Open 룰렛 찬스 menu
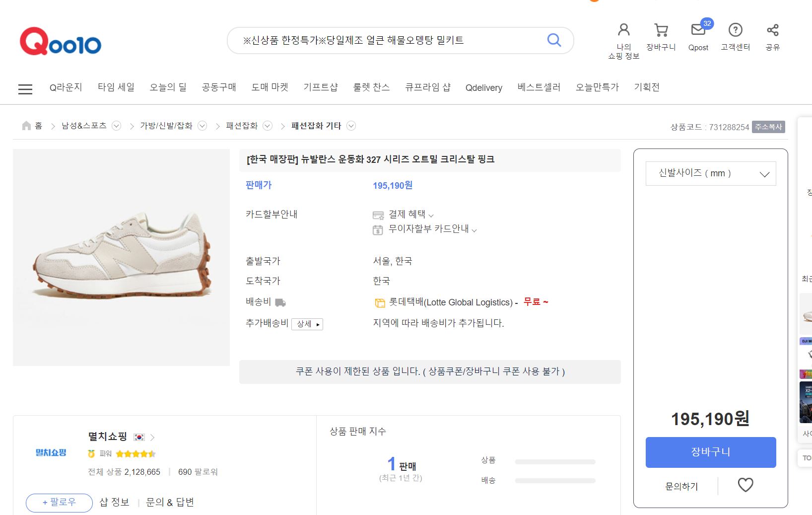The height and width of the screenshot is (515, 812). pos(371,87)
